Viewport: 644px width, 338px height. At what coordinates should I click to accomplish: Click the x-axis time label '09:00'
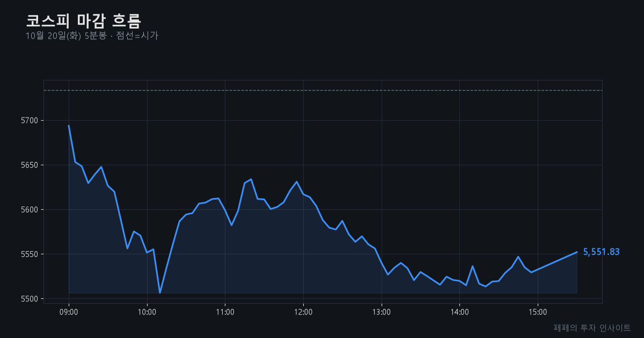[69, 312]
